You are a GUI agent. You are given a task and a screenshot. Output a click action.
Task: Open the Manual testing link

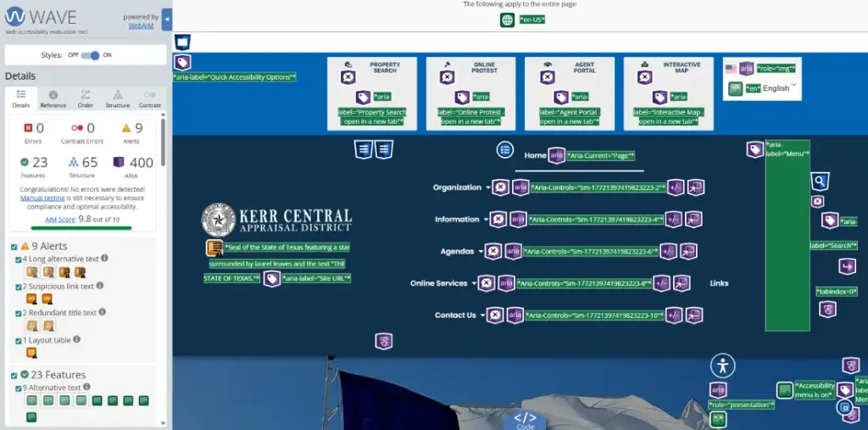pos(42,198)
